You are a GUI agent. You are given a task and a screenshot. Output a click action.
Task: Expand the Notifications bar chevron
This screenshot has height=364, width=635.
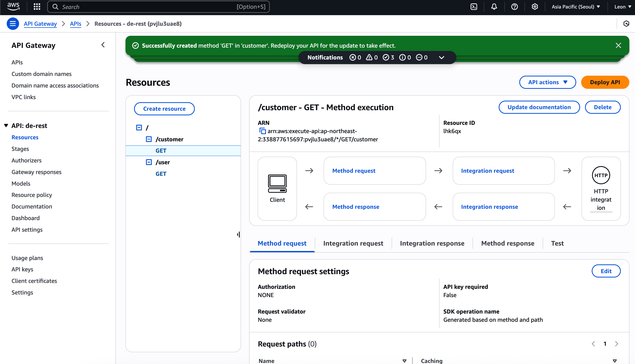pos(441,57)
